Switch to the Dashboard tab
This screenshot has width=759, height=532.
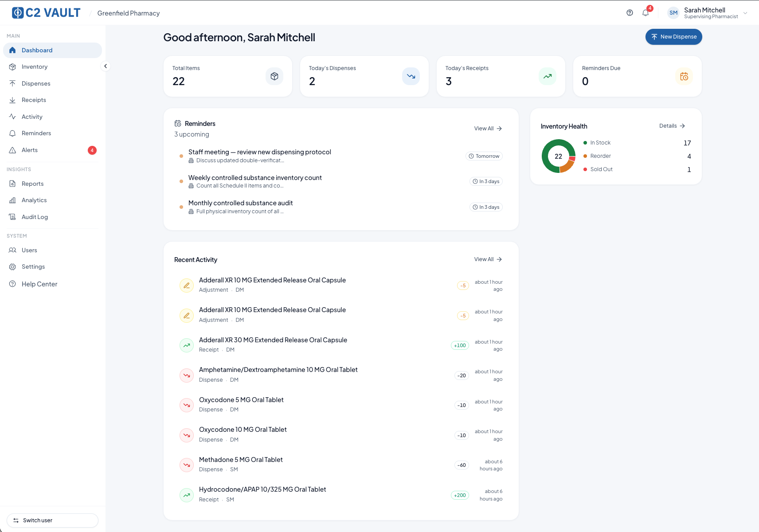point(37,50)
